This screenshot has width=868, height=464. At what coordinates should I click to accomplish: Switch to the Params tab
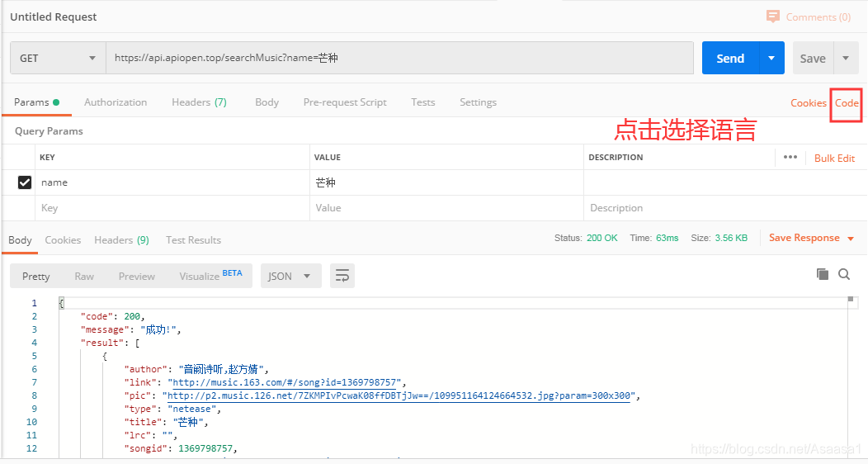pyautogui.click(x=36, y=102)
